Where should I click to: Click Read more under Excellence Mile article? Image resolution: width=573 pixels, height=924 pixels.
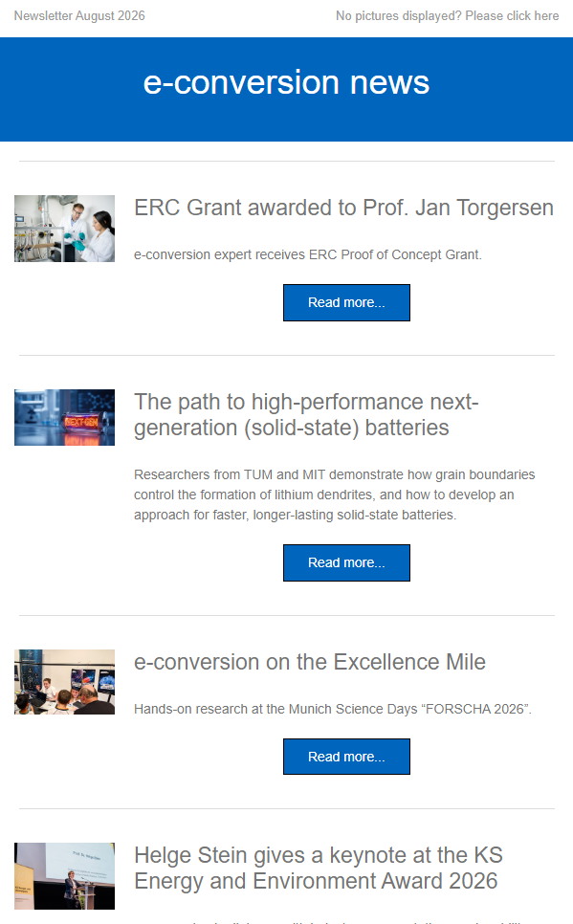tap(346, 757)
